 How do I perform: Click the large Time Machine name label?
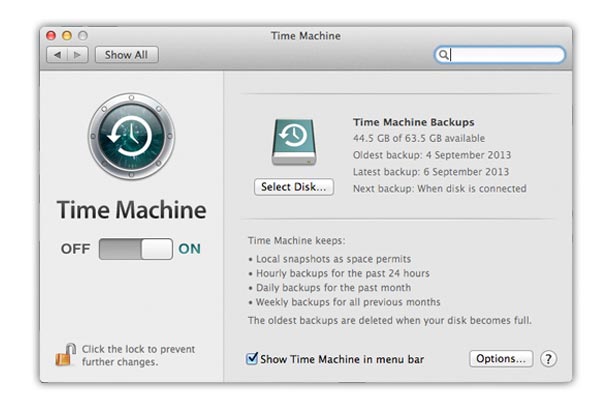(132, 210)
